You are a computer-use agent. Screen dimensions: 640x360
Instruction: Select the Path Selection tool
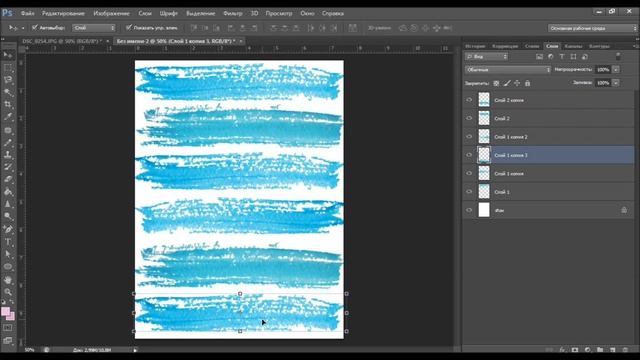point(8,254)
